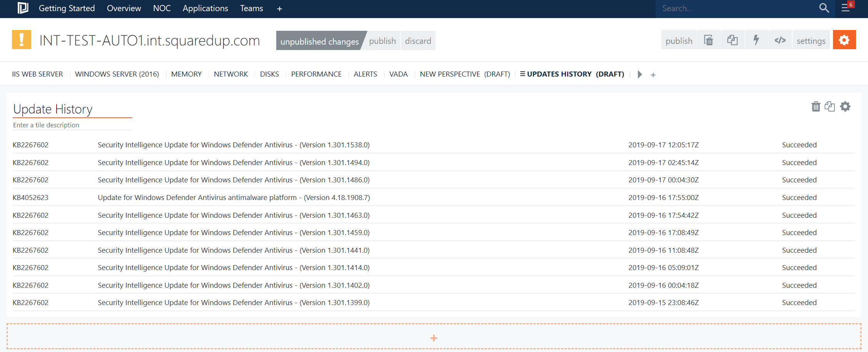Copy the dashboard using the toolbar duplicate icon
Image resolution: width=868 pixels, height=352 pixels.
tap(732, 40)
